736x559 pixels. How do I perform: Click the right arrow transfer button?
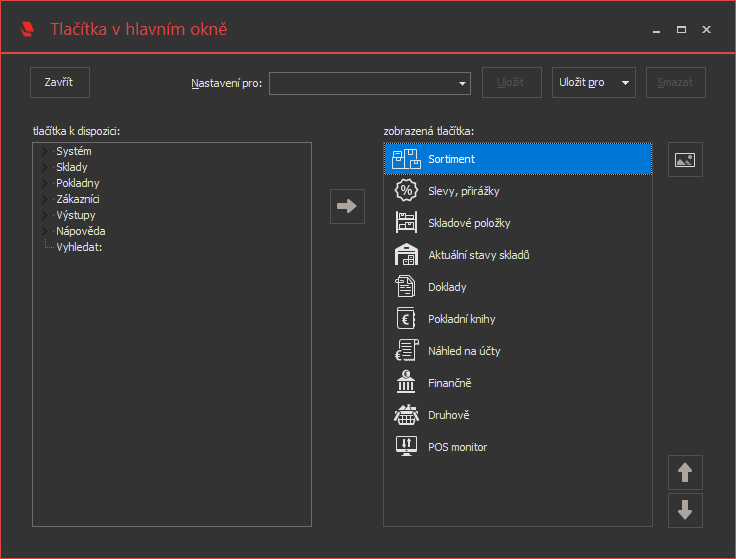pyautogui.click(x=347, y=206)
